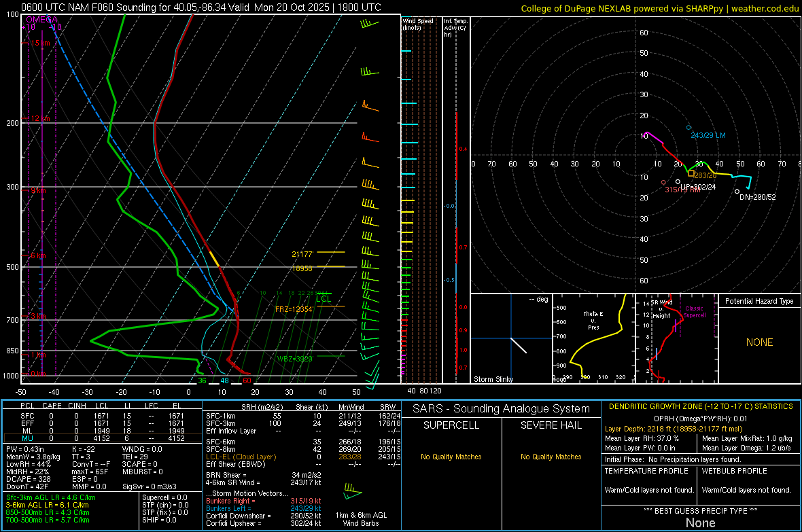Click the surface wet-bulb value 48
The height and width of the screenshot is (532, 802).
pos(224,380)
